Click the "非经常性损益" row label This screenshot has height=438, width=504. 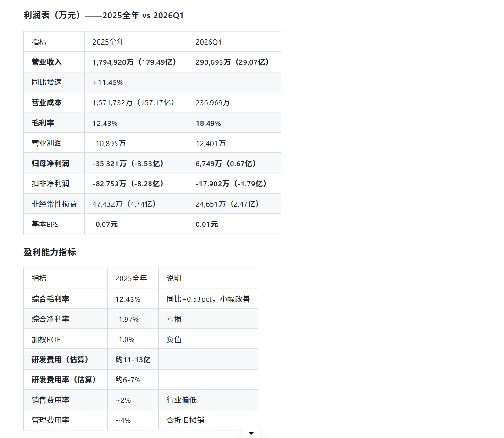pyautogui.click(x=54, y=204)
